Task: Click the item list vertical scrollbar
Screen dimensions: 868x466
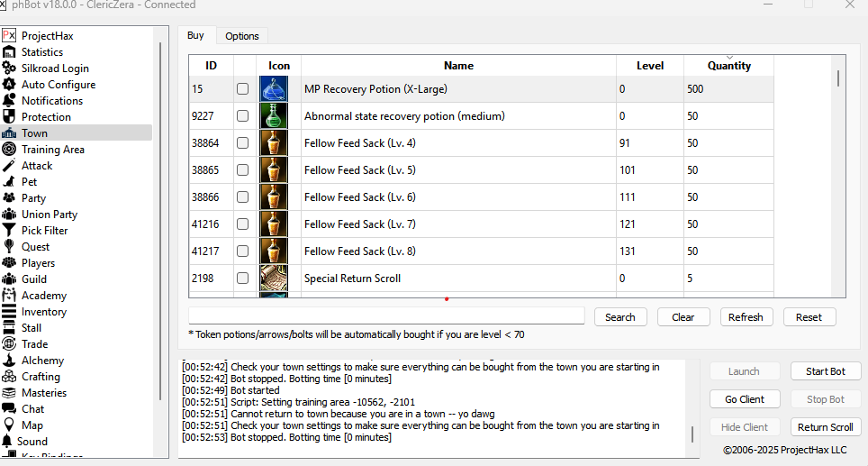Action: click(x=838, y=79)
